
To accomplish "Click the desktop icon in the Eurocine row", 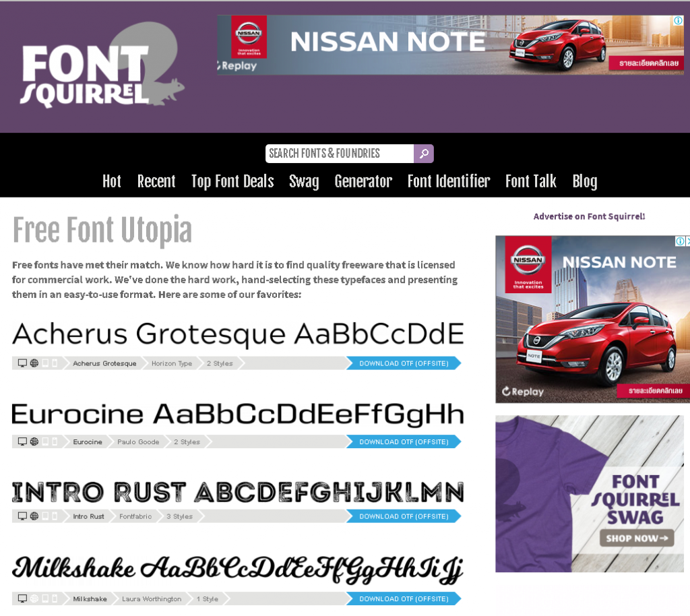I will pos(22,441).
